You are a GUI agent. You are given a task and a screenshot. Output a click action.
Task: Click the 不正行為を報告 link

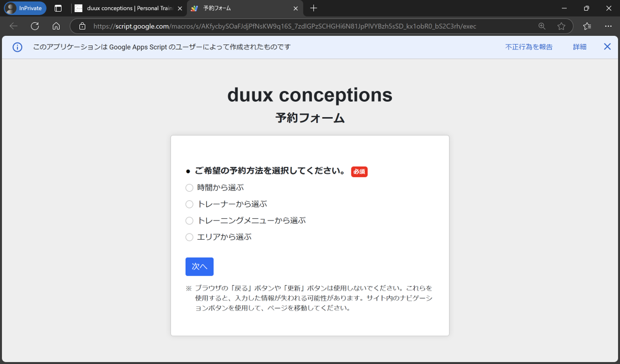(528, 47)
